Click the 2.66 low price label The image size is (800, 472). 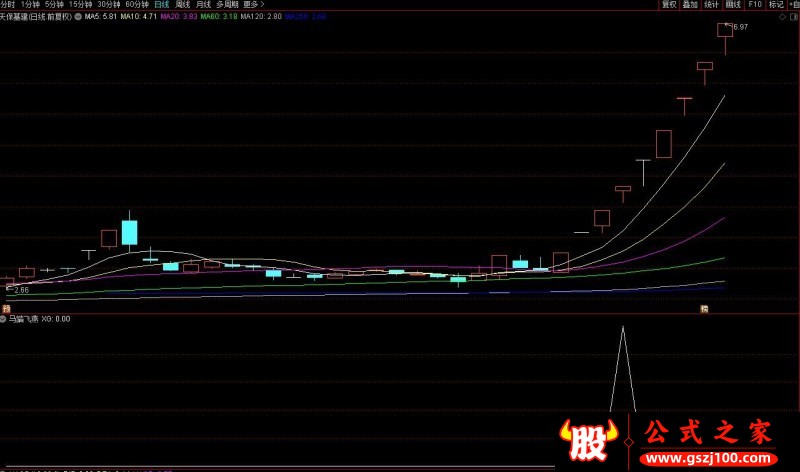21,290
